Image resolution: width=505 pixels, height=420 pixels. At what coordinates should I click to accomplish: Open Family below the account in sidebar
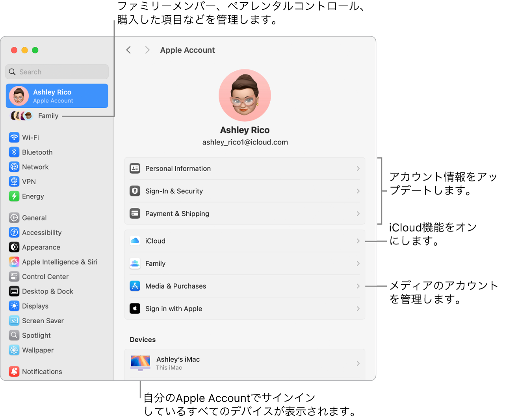[x=48, y=116]
